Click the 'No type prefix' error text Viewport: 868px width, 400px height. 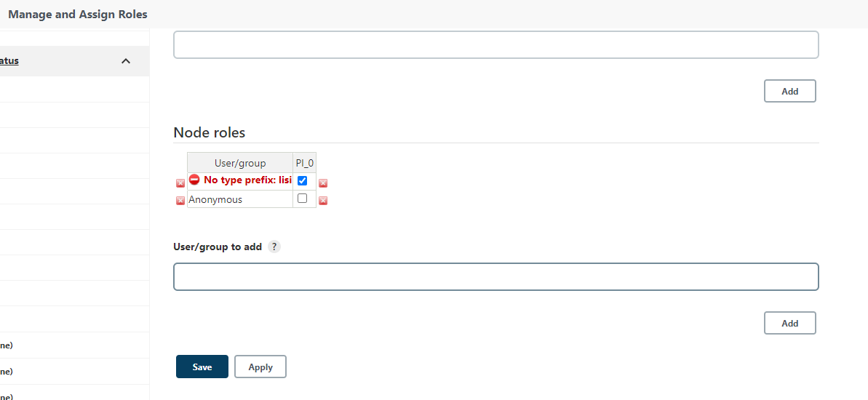click(x=247, y=180)
